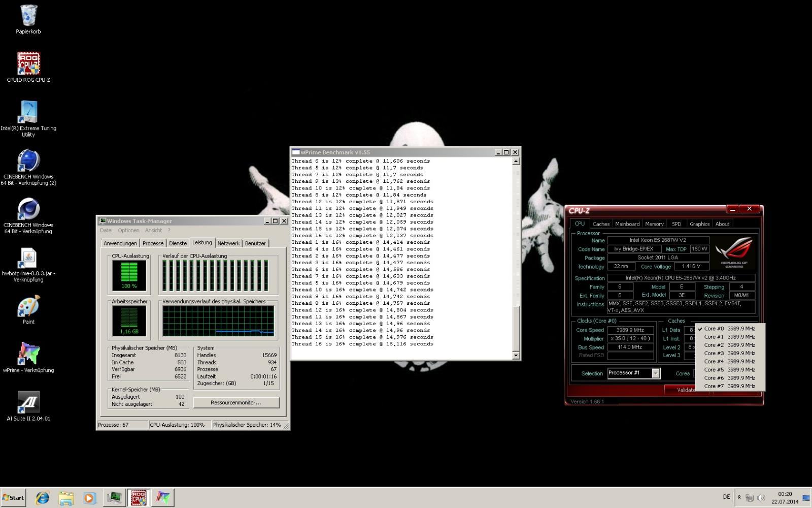Viewport: 812px width, 508px height.
Task: Click the Bus Speed 114.0 MHz field
Action: [630, 347]
